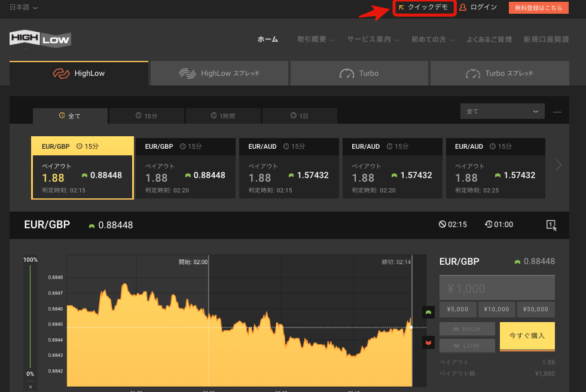Click the Turbo speedometer icon
The width and height of the screenshot is (586, 392).
point(347,73)
